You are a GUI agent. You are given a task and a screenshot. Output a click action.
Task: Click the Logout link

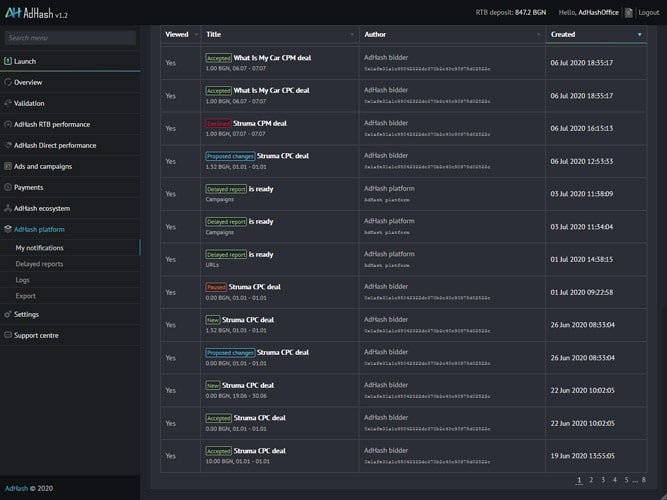pos(648,13)
